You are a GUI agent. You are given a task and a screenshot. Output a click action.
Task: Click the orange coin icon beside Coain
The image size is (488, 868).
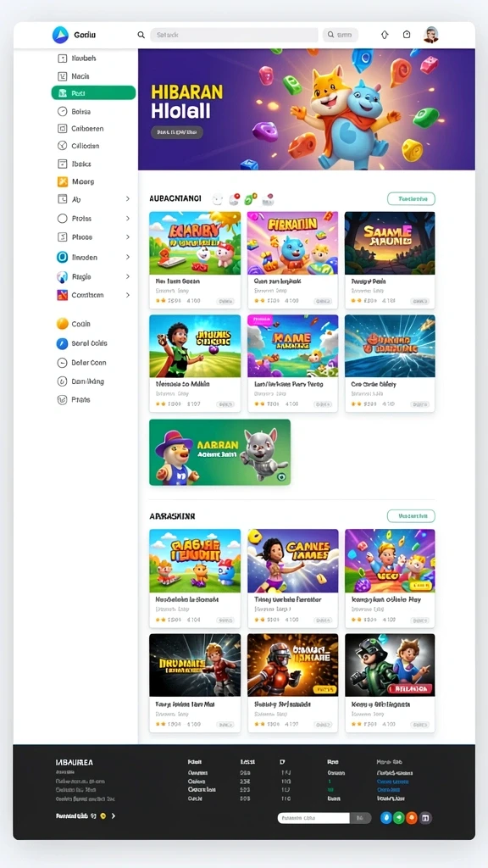[x=63, y=324]
